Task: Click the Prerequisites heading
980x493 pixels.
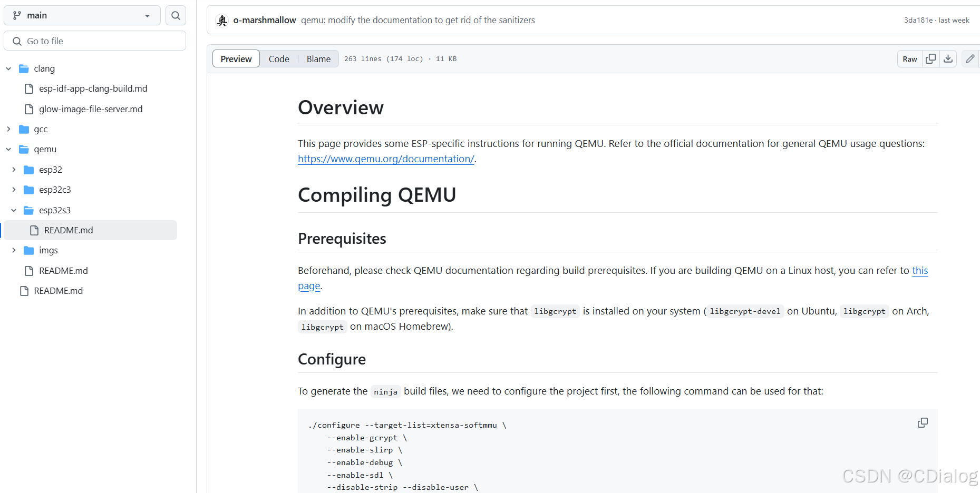Action: pyautogui.click(x=342, y=239)
